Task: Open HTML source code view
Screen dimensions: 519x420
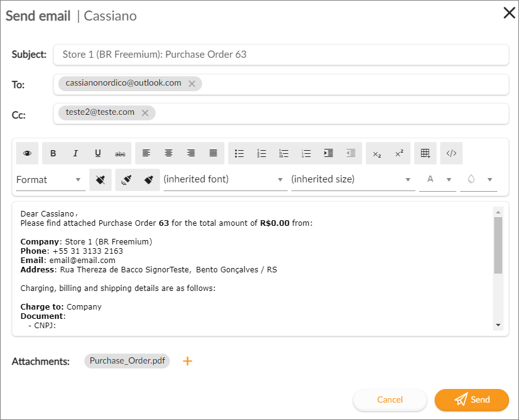Action: [451, 153]
